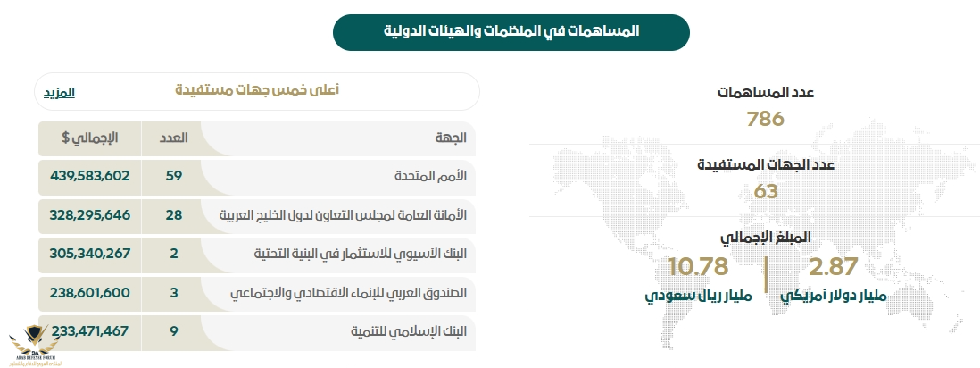Select the count 2 for البنك الآسيوي
Screen dimensions: 980x368
[x=174, y=254]
